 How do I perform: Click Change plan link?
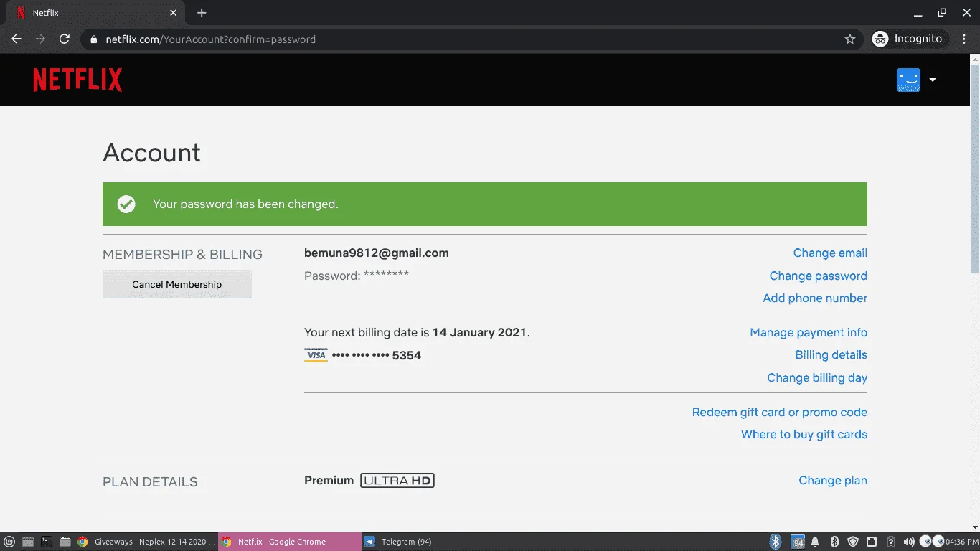click(x=833, y=481)
